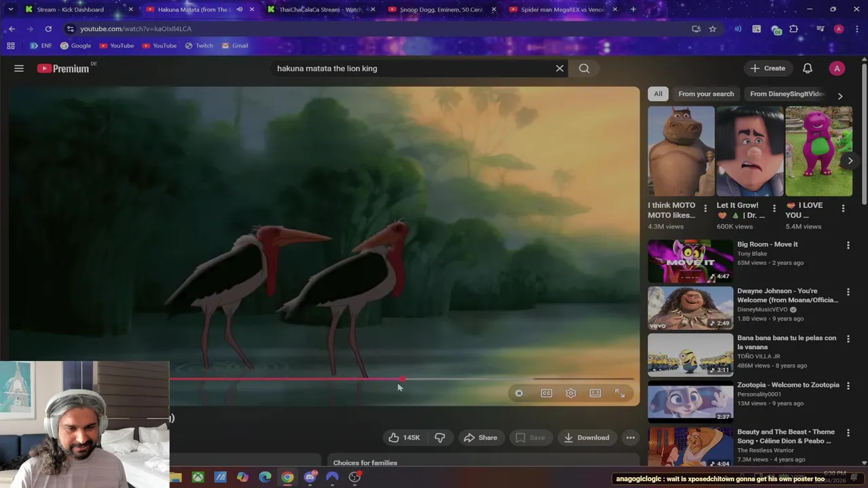Image resolution: width=868 pixels, height=488 pixels.
Task: Open Microsoft Edge in taskbar
Action: point(265,477)
